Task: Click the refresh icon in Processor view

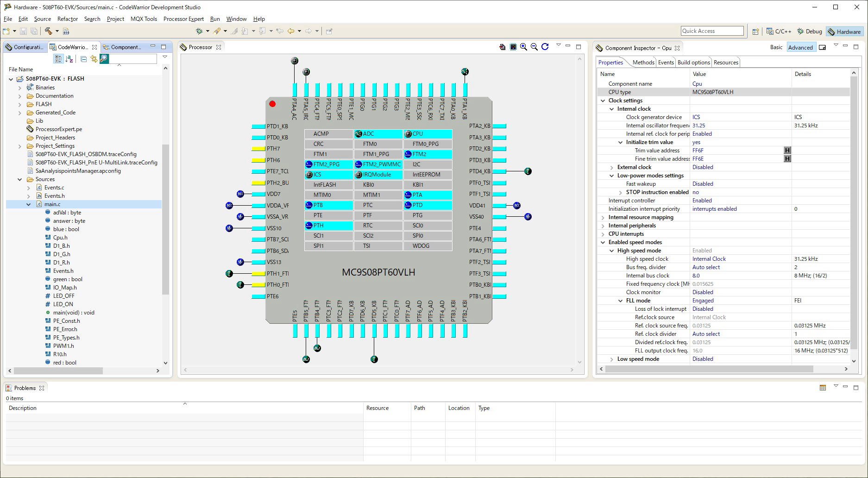Action: [545, 47]
